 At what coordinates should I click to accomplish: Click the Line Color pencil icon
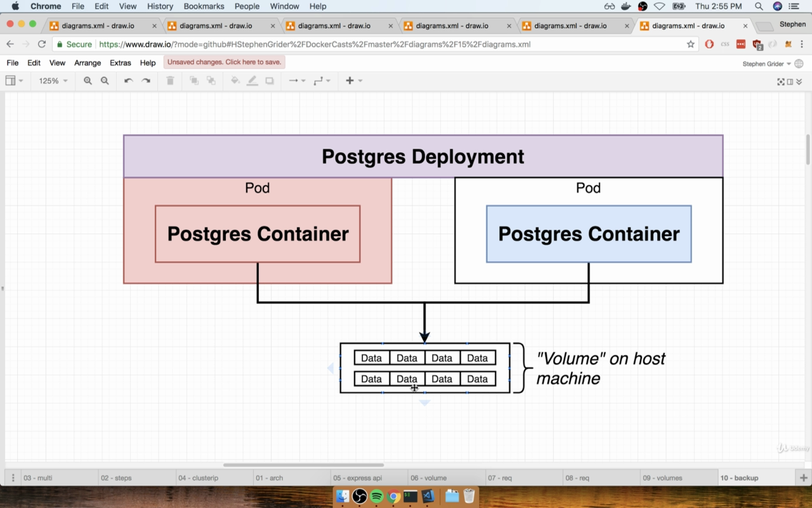coord(252,81)
